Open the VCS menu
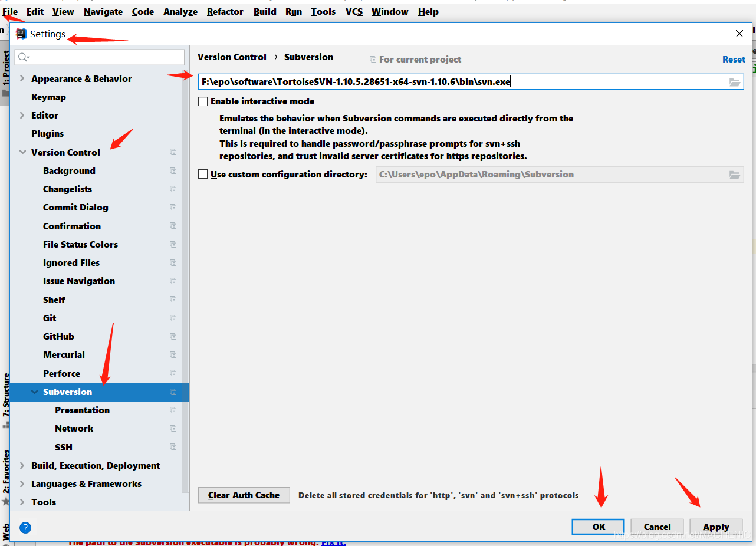The image size is (756, 546). [x=354, y=12]
